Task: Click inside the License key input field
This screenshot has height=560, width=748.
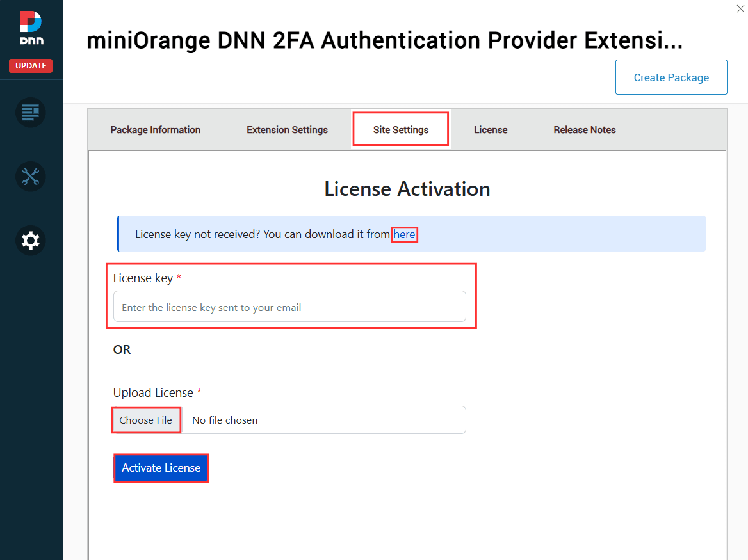Action: [288, 307]
